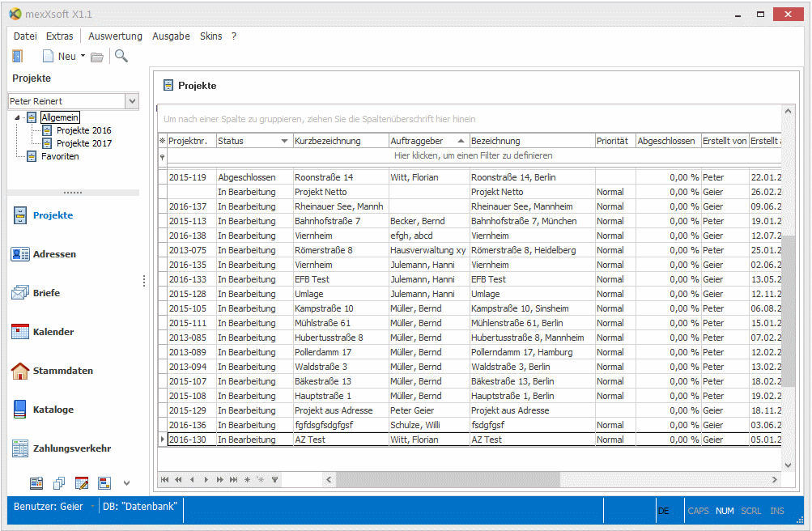Image resolution: width=812 pixels, height=531 pixels.
Task: Click the cell Hausverwaltung xy
Action: 429,250
